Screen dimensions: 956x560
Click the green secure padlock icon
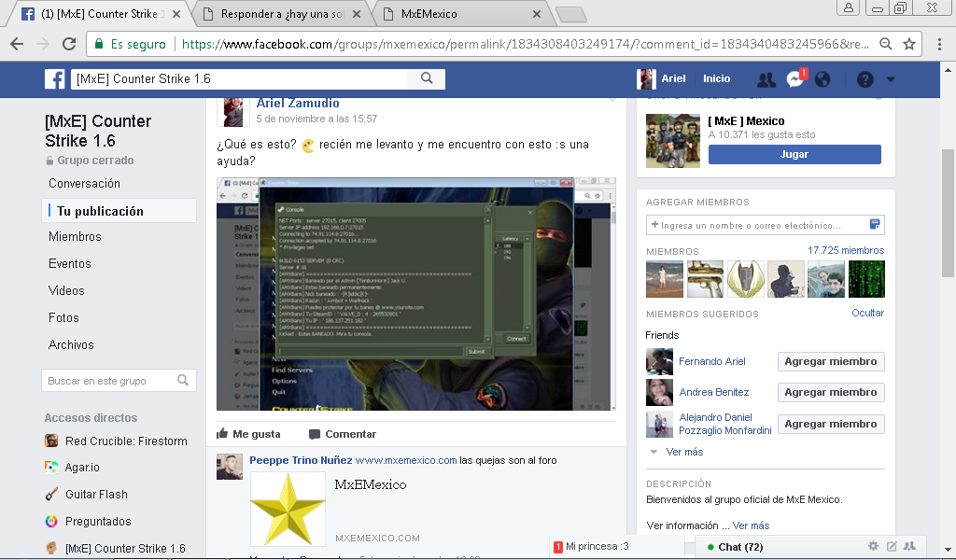coord(98,44)
